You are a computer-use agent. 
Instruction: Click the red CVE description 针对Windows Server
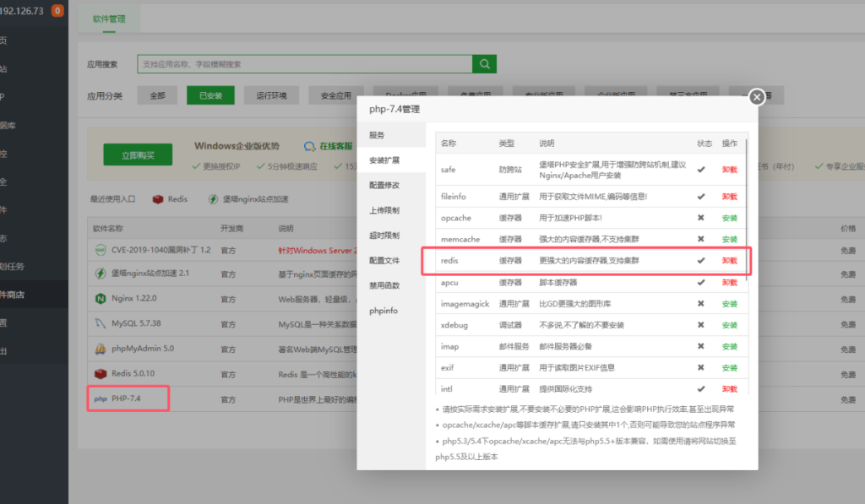[x=318, y=251]
